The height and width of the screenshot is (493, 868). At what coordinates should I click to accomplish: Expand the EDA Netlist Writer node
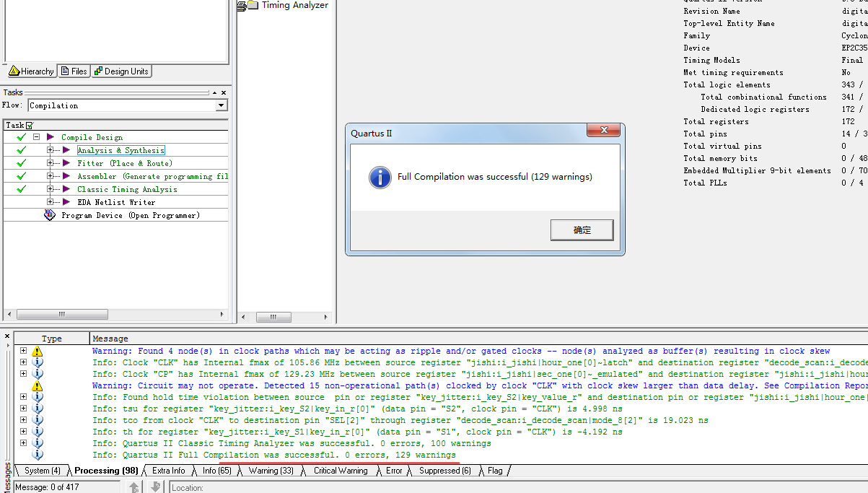(51, 202)
